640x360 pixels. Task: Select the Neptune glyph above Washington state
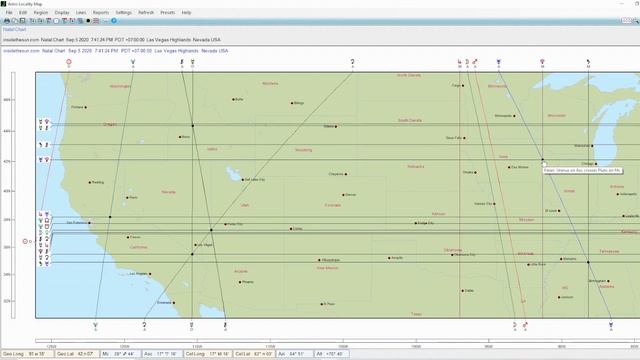(133, 62)
